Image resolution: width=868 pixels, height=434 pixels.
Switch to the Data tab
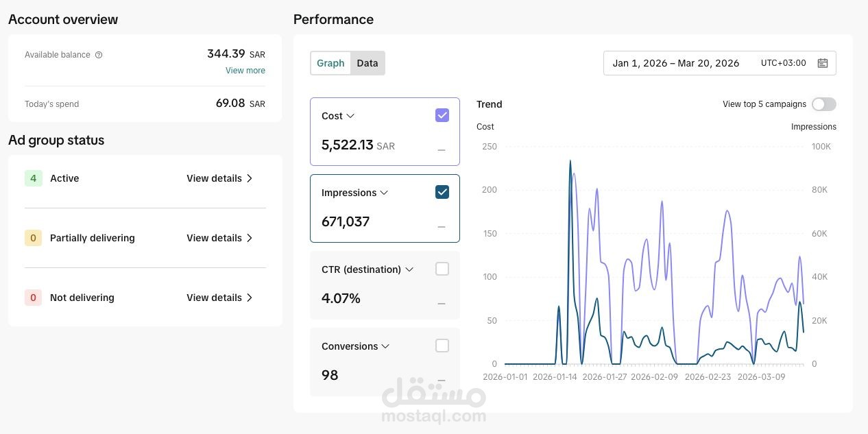pyautogui.click(x=367, y=63)
